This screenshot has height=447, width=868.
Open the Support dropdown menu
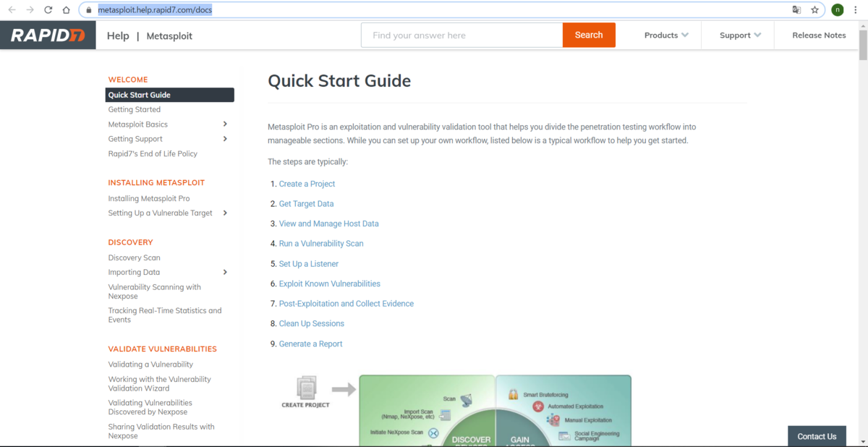[x=740, y=35]
